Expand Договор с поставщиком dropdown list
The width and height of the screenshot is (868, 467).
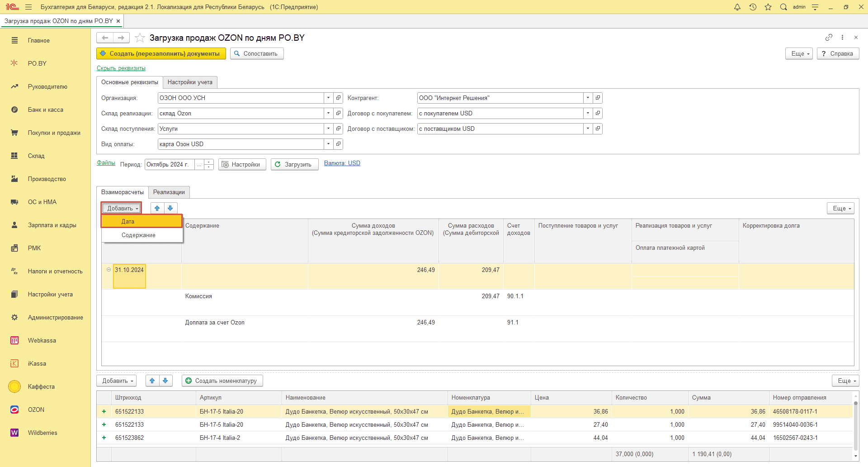coord(588,129)
